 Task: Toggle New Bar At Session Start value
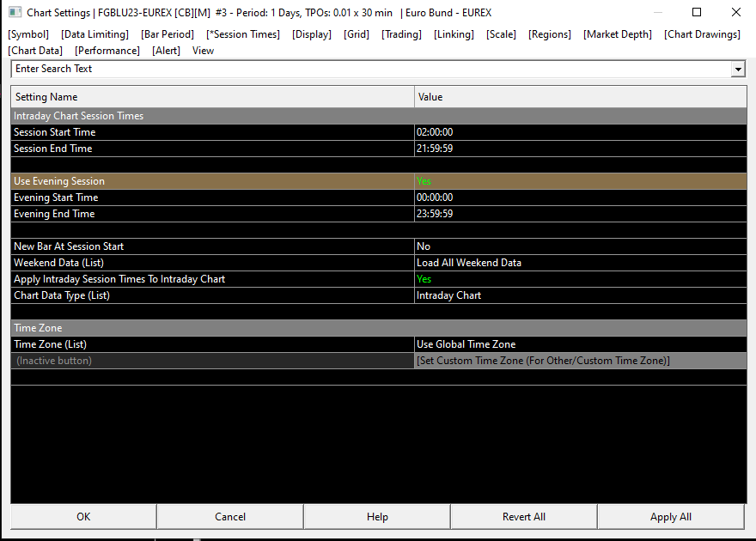click(x=580, y=246)
